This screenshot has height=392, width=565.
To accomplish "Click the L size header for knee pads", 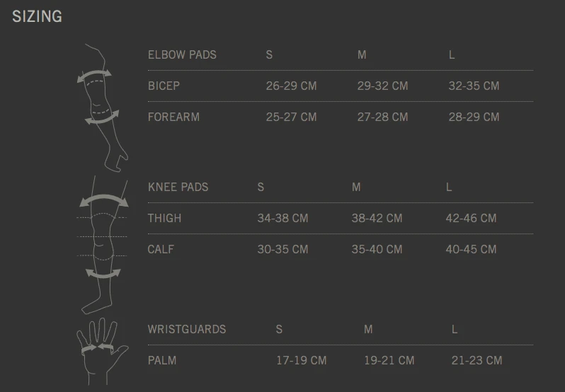I will click(x=449, y=187).
